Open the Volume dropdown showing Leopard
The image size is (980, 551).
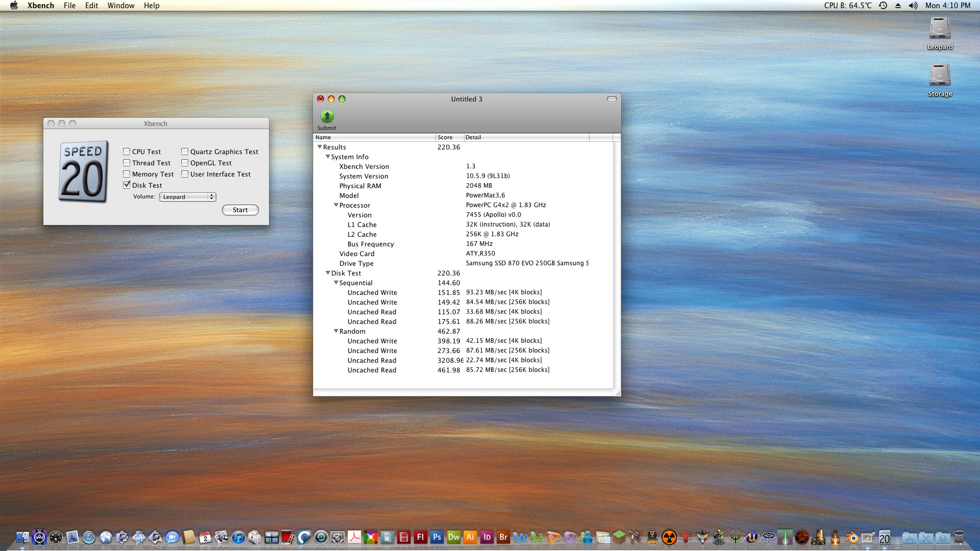click(187, 197)
